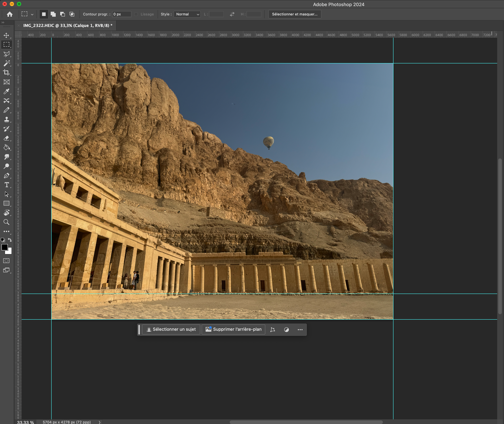Toggle the Lissage checkbox
The image size is (504, 424).
pos(136,14)
